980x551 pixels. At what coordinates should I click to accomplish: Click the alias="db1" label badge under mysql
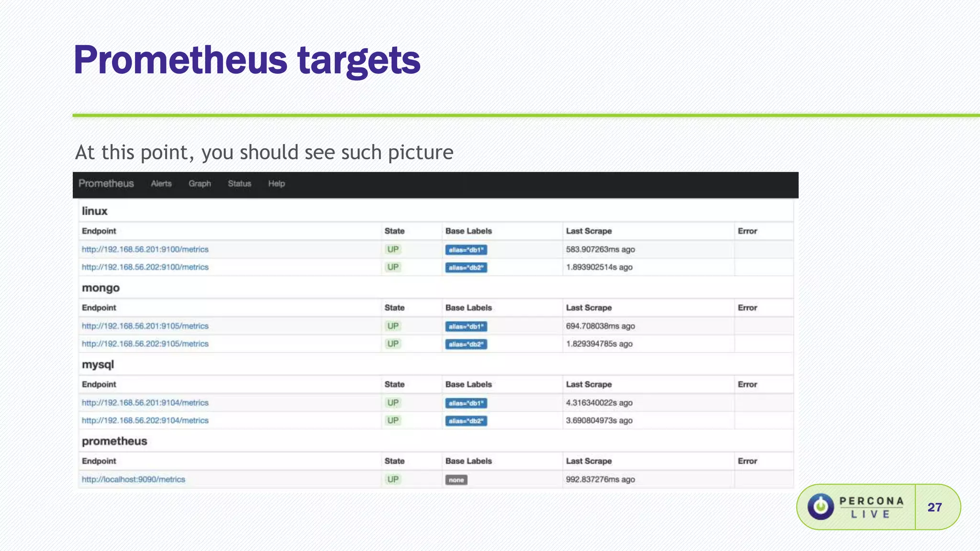tap(466, 403)
